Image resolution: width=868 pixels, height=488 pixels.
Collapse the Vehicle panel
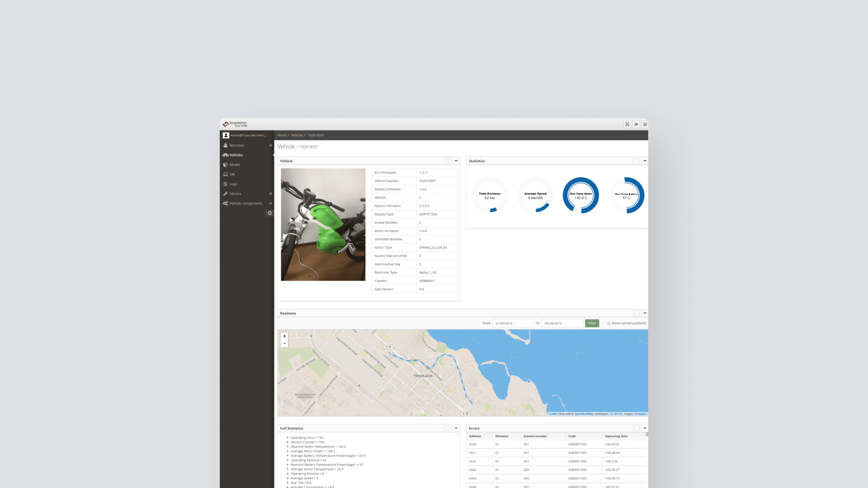pyautogui.click(x=456, y=161)
